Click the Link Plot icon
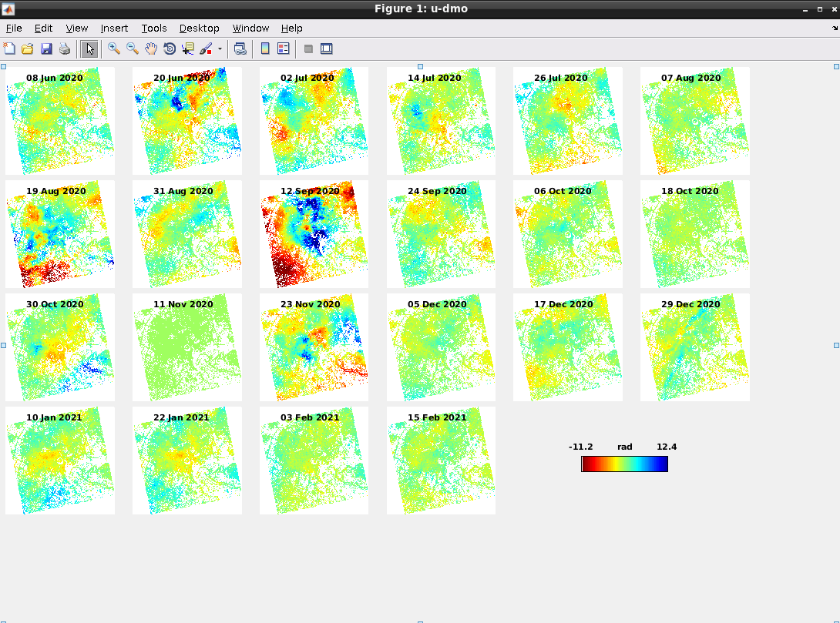 [x=240, y=49]
